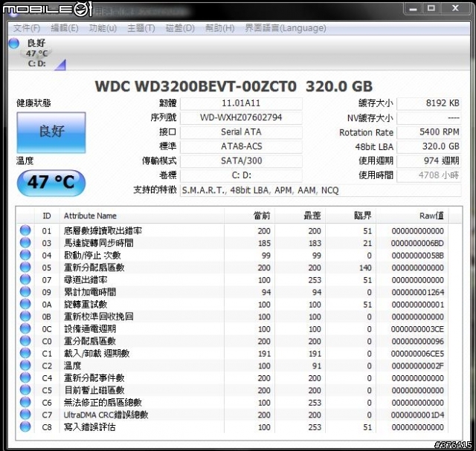Click status orb for attribute 0A
476x451 pixels.
pyautogui.click(x=25, y=304)
